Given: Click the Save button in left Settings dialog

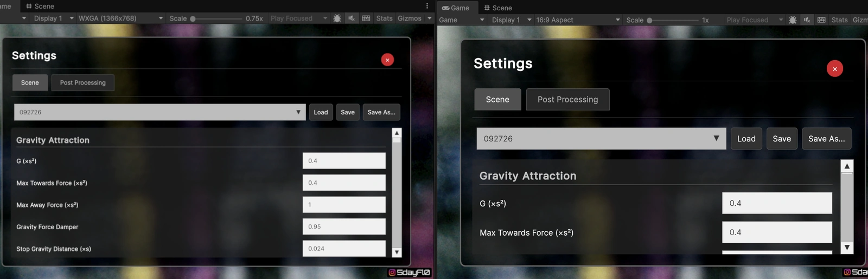Looking at the screenshot, I should point(348,112).
